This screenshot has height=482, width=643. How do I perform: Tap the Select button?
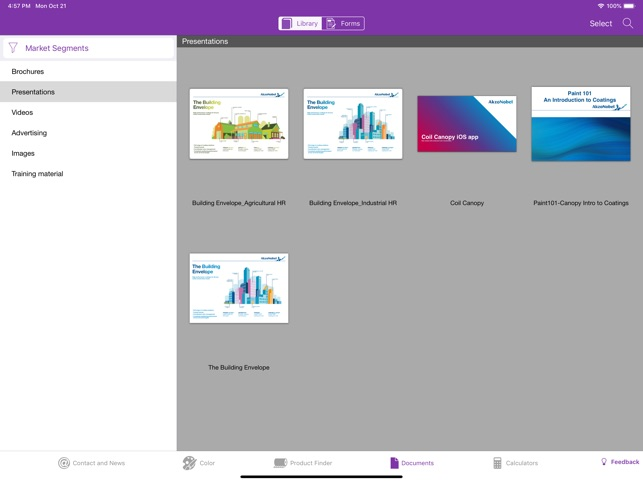point(600,23)
